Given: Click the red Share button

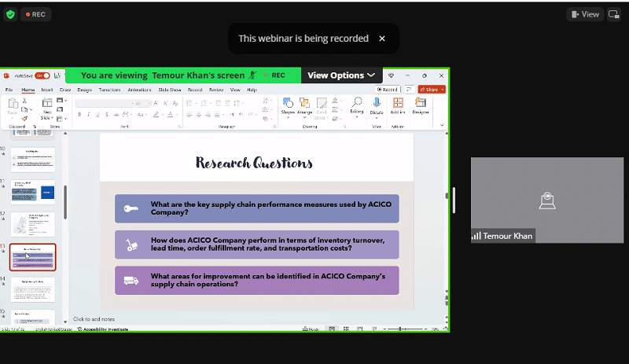Looking at the screenshot, I should pos(432,90).
